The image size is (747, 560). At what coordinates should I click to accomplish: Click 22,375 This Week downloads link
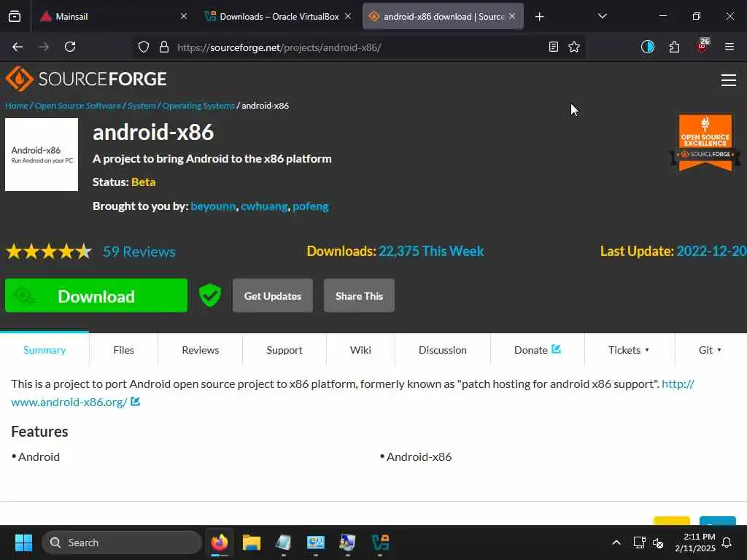tap(431, 251)
